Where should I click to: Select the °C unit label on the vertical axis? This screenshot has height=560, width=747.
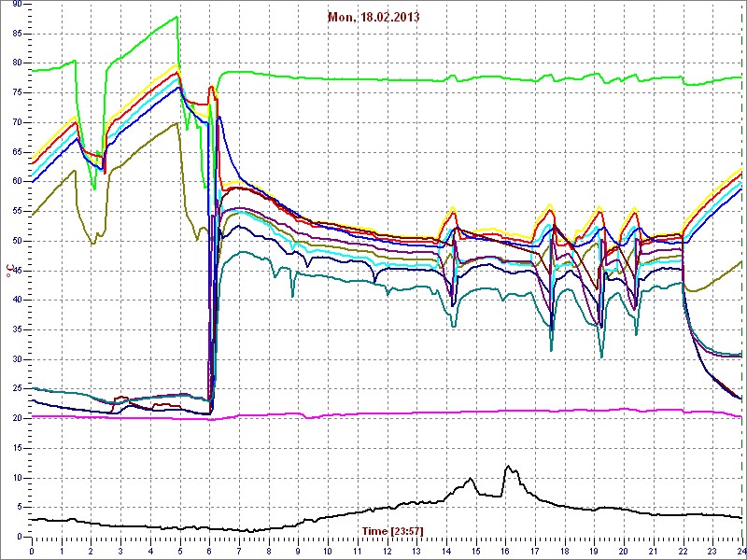(8, 269)
